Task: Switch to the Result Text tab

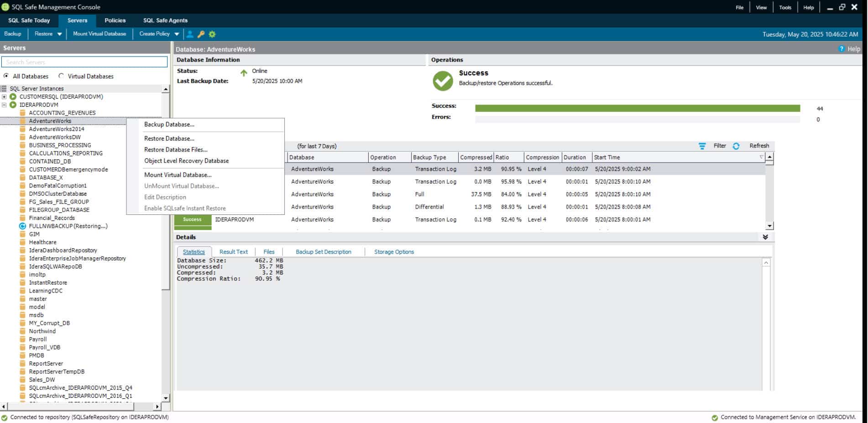Action: point(233,252)
